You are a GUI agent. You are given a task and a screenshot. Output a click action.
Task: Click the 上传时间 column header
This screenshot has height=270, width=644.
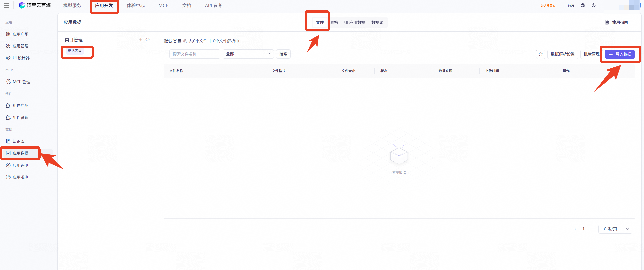coord(492,71)
